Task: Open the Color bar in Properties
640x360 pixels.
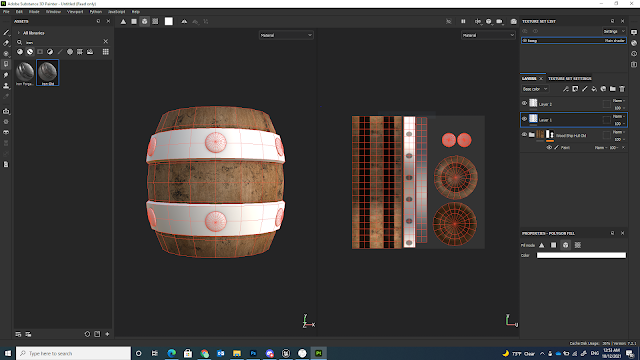Action: (x=581, y=256)
